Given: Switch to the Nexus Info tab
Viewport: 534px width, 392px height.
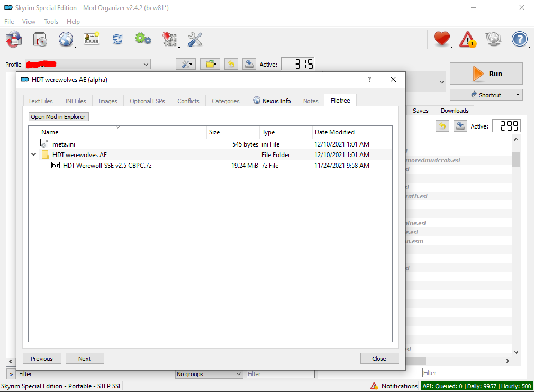Looking at the screenshot, I should tap(272, 101).
